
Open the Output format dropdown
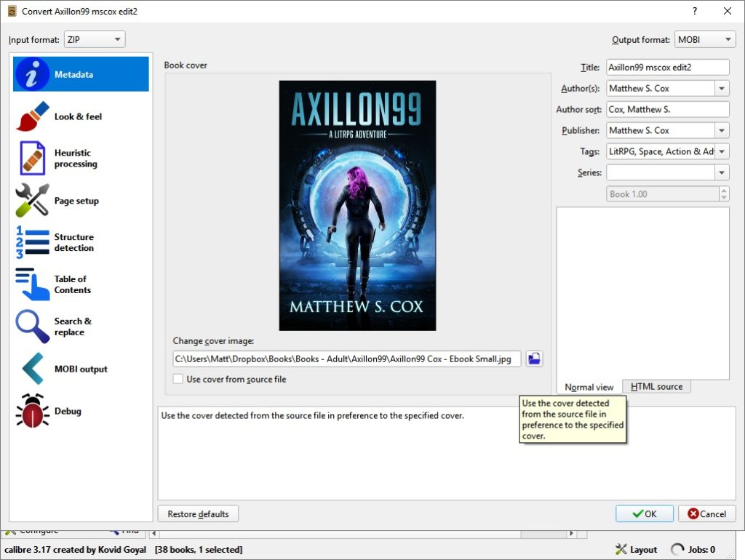pyautogui.click(x=705, y=39)
